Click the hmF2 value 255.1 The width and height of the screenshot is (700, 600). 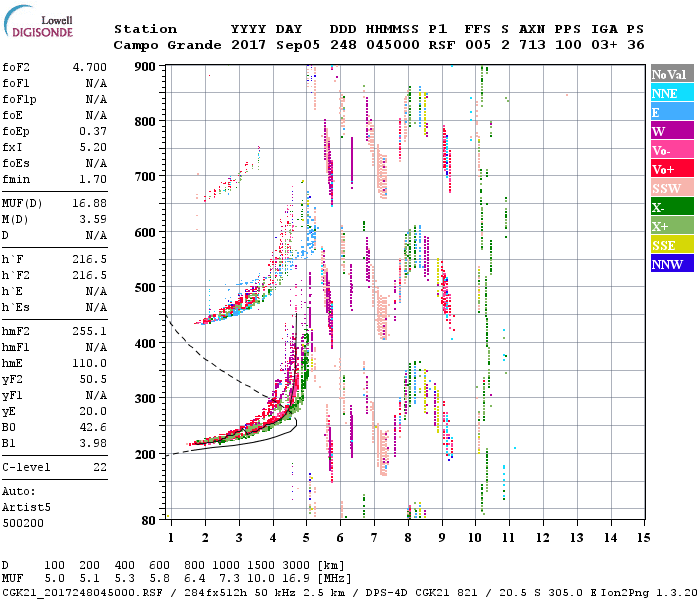[x=90, y=331]
